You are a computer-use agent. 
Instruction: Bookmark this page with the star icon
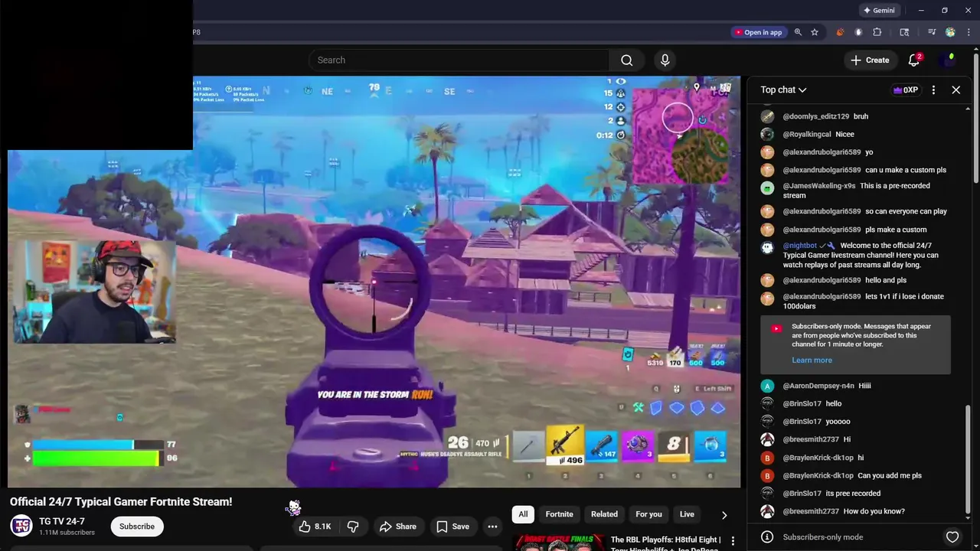(815, 32)
